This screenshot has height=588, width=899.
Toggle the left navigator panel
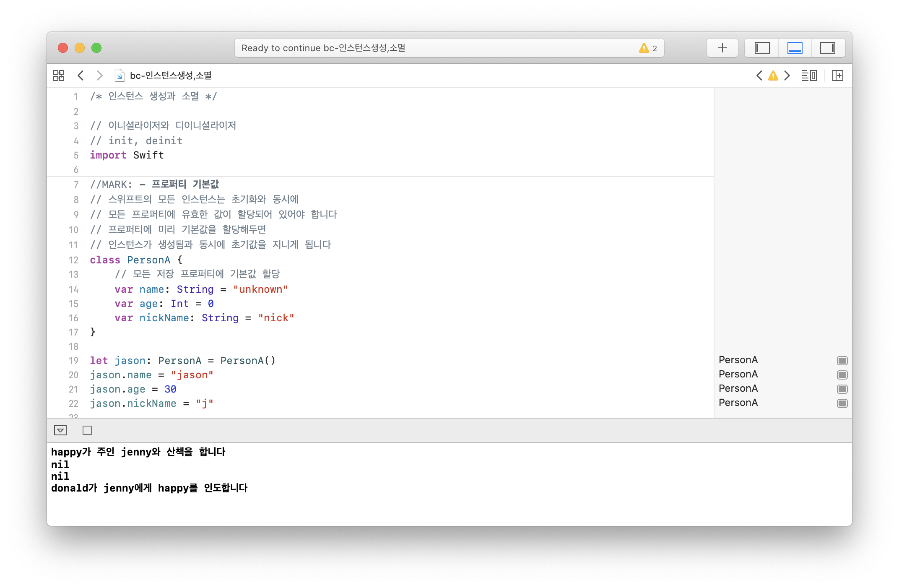point(762,48)
